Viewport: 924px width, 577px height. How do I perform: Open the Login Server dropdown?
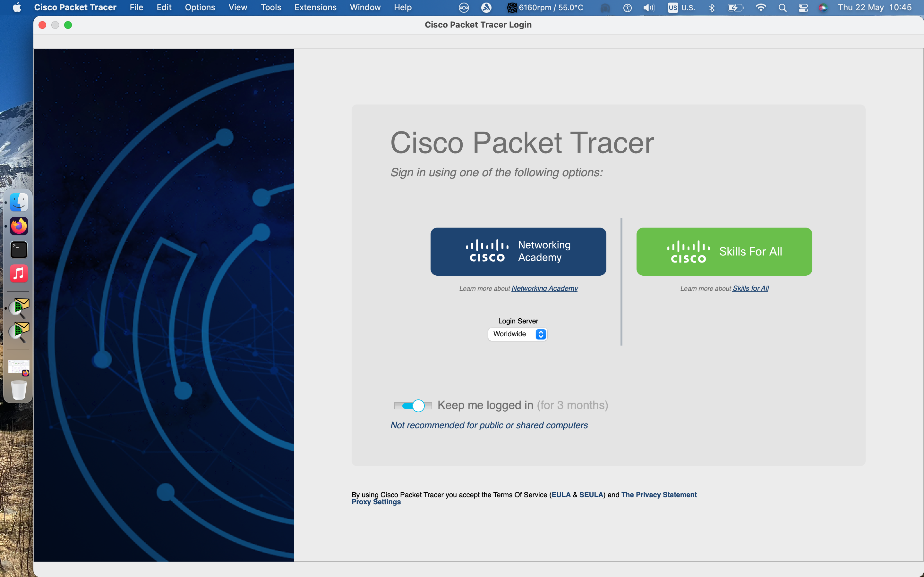(517, 334)
